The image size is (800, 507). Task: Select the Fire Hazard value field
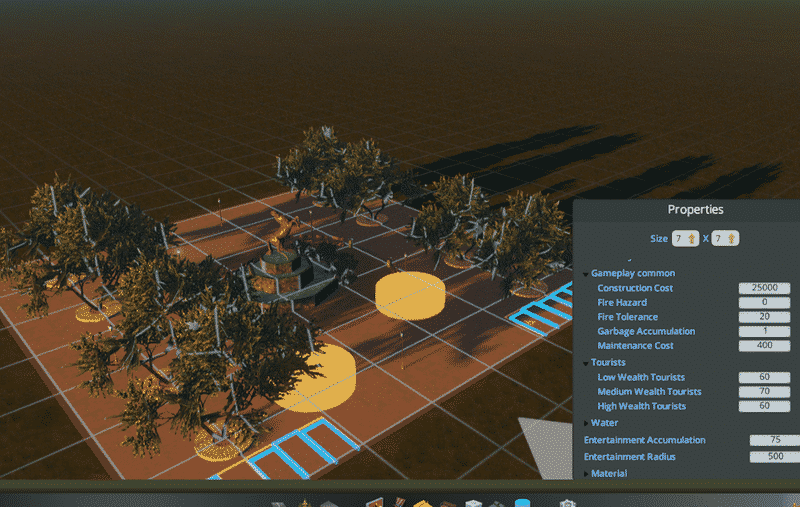pyautogui.click(x=764, y=302)
